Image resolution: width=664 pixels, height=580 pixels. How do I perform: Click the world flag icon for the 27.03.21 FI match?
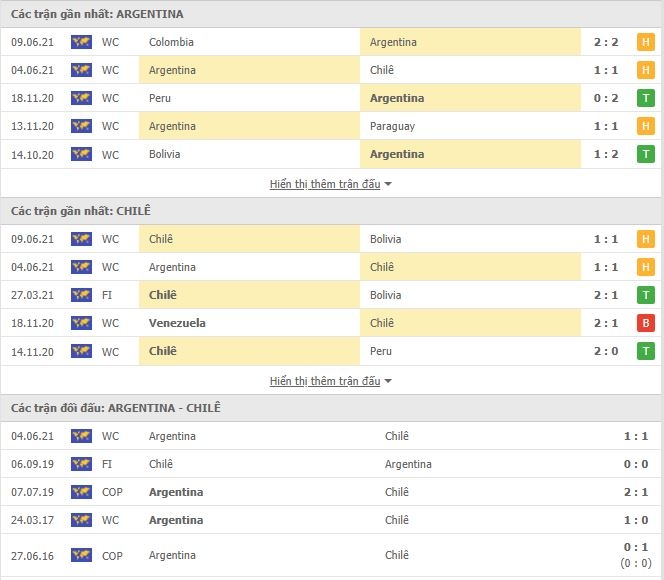click(81, 295)
